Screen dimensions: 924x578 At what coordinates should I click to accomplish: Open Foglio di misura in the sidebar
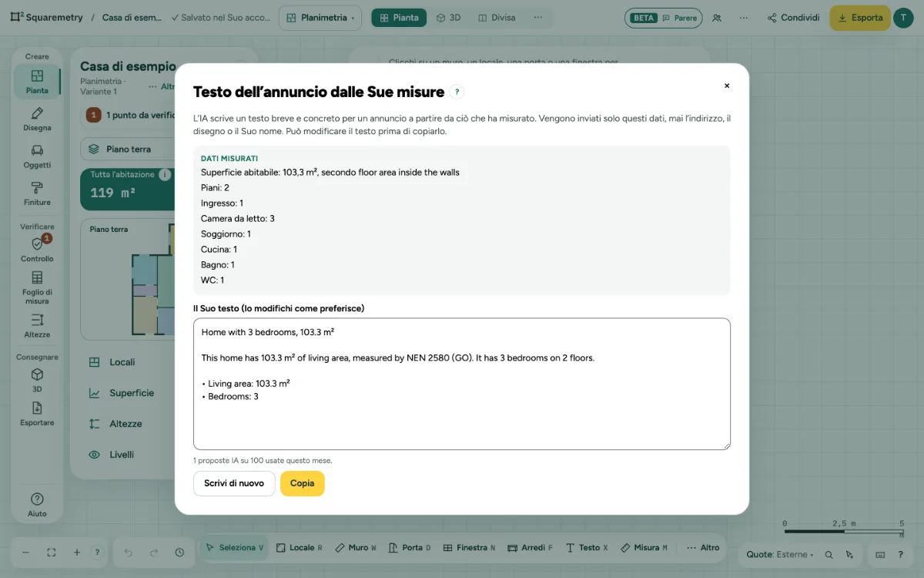[x=37, y=287]
